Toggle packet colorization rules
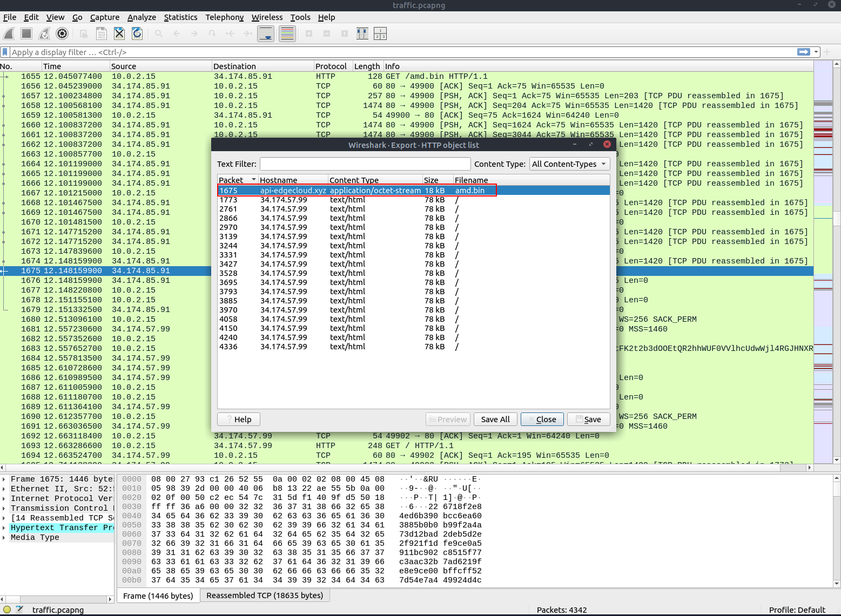Viewport: 841px width, 616px height. tap(287, 33)
